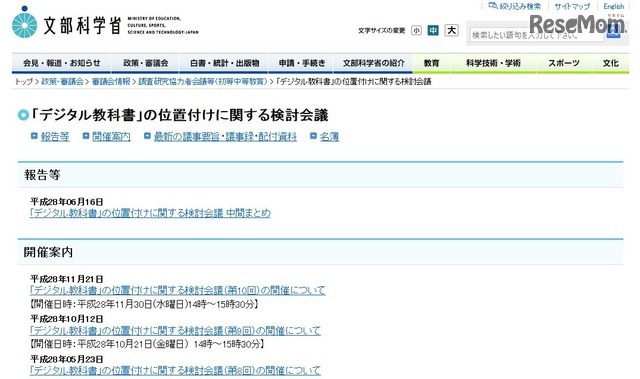The width and height of the screenshot is (640, 379).
Task: Jump to 報告等 anchor link
Action: point(55,137)
